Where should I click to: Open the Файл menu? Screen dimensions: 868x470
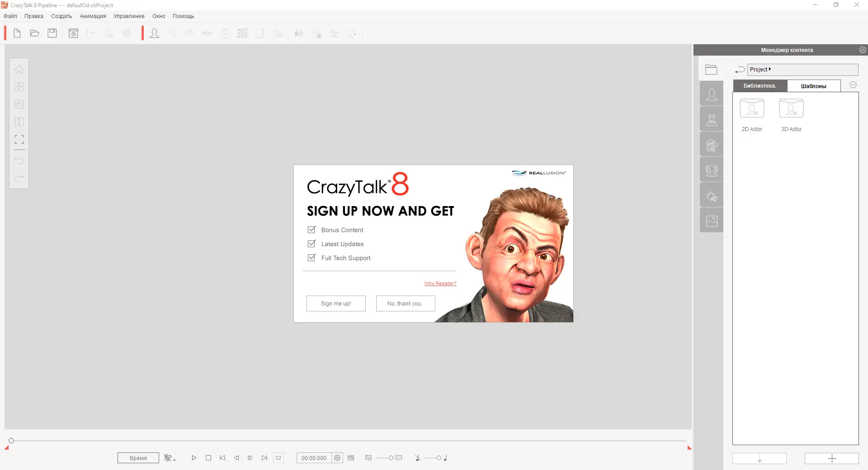[10, 16]
